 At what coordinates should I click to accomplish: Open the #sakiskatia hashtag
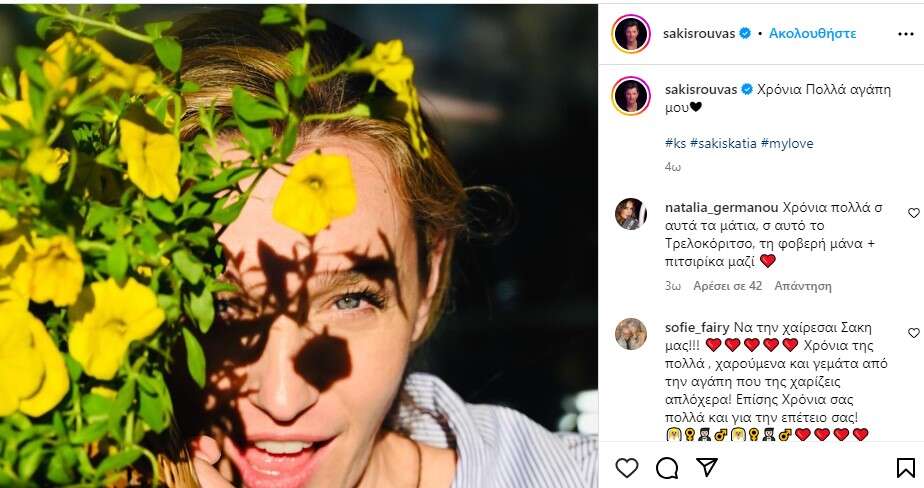coord(722,143)
